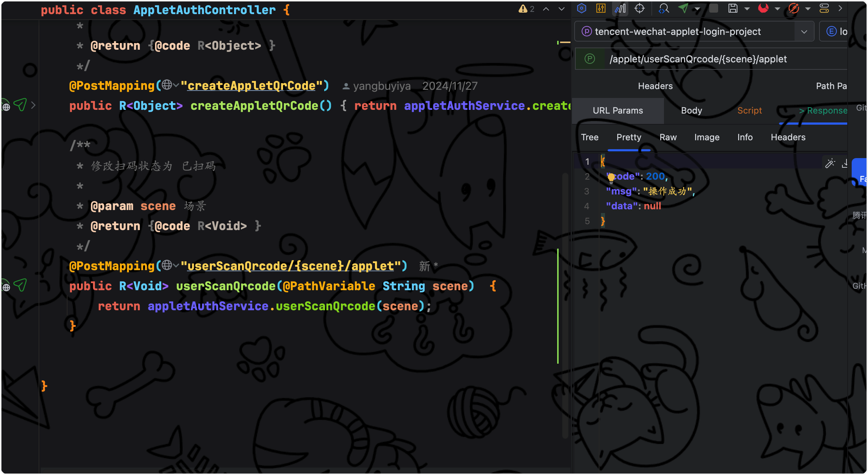
Task: Click the search API magnifier icon
Action: [x=664, y=8]
